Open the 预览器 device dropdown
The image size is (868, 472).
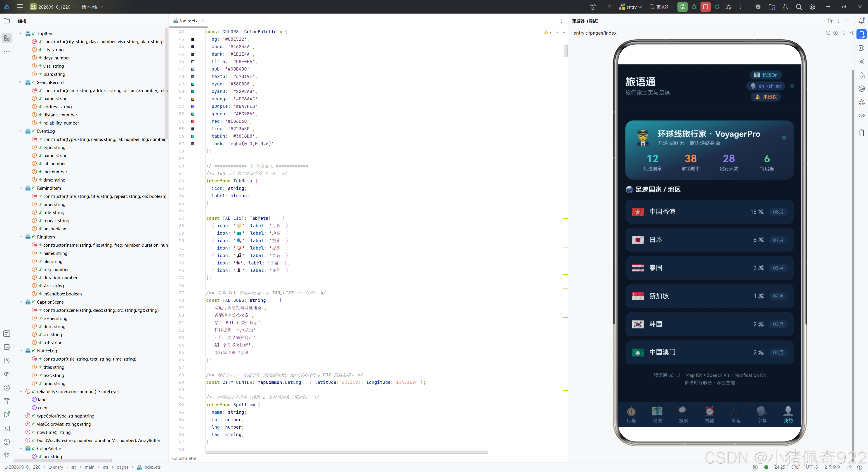point(661,7)
